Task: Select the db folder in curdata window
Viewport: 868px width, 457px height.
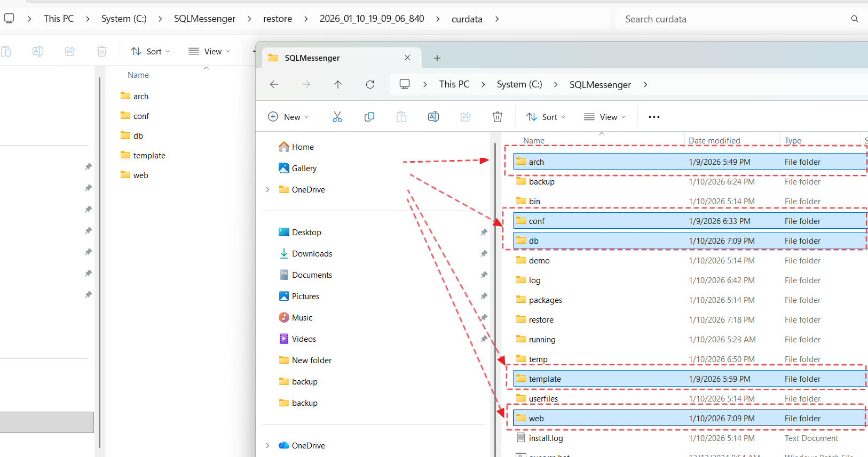Action: pos(132,135)
